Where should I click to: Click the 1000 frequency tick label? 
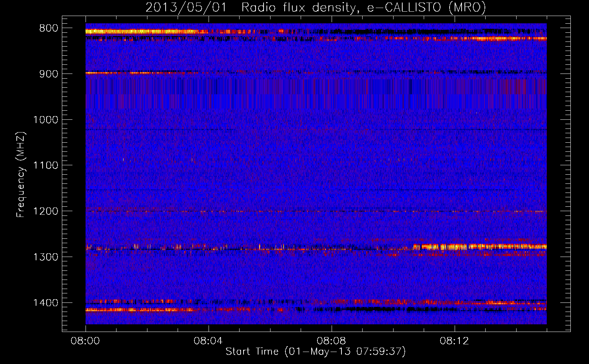(46, 120)
